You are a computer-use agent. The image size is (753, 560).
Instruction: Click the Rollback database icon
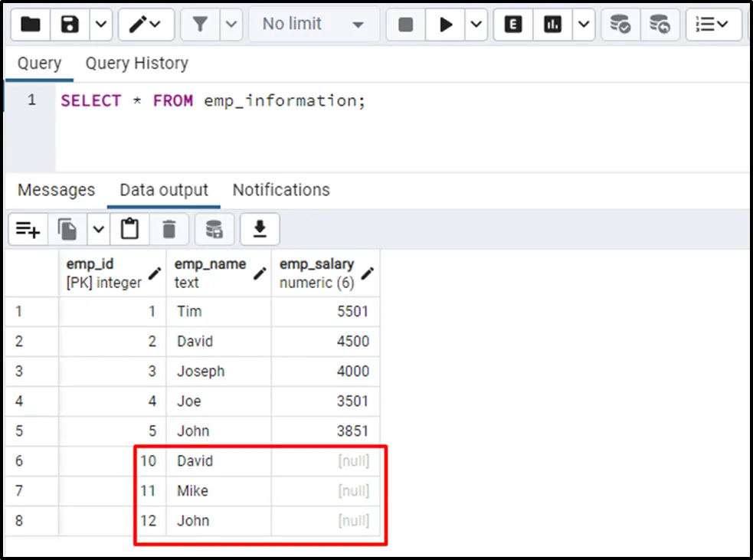[x=660, y=25]
